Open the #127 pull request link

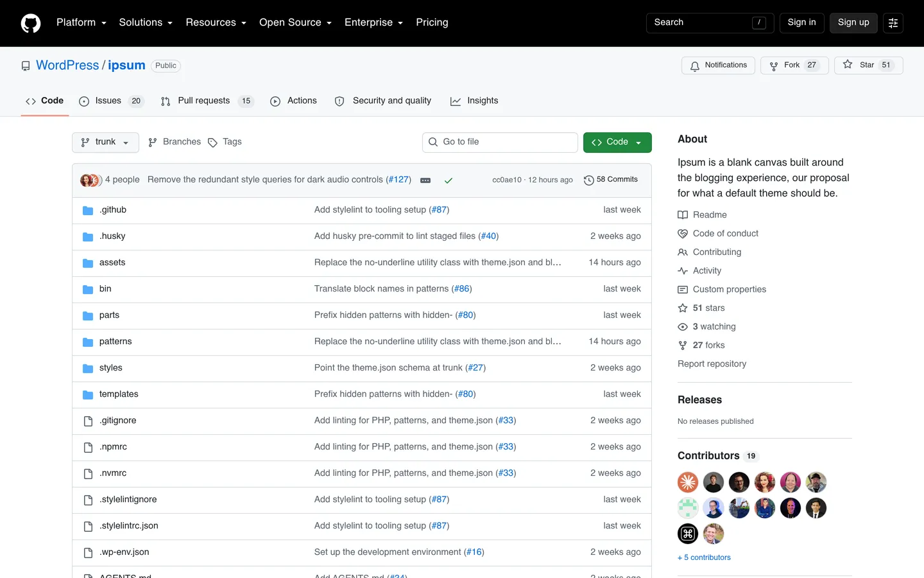398,180
